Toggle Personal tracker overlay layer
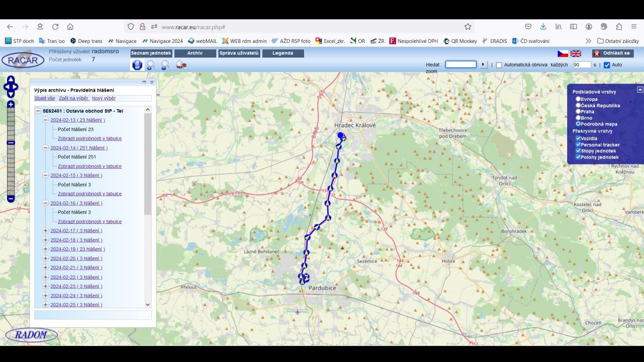 pyautogui.click(x=578, y=145)
